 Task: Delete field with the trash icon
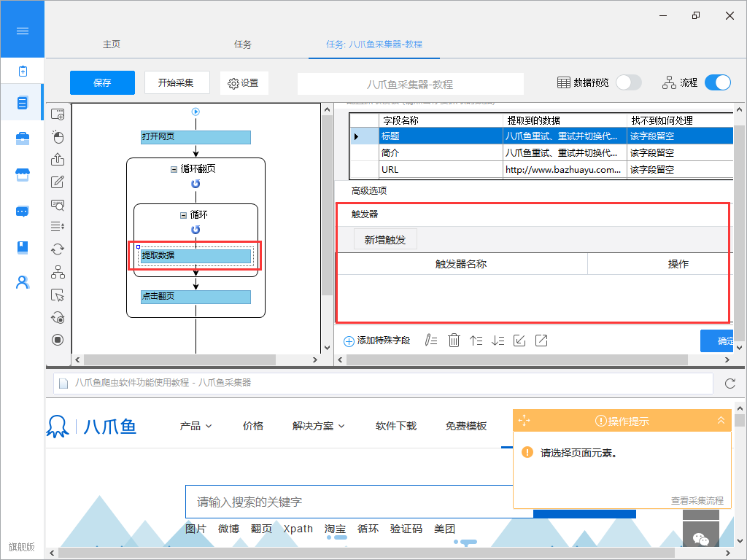(454, 340)
